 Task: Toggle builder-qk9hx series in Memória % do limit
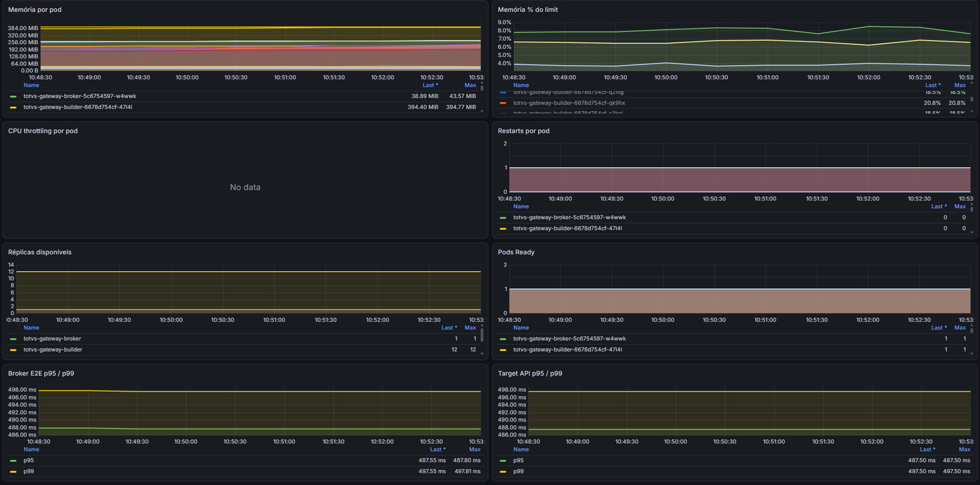point(569,103)
